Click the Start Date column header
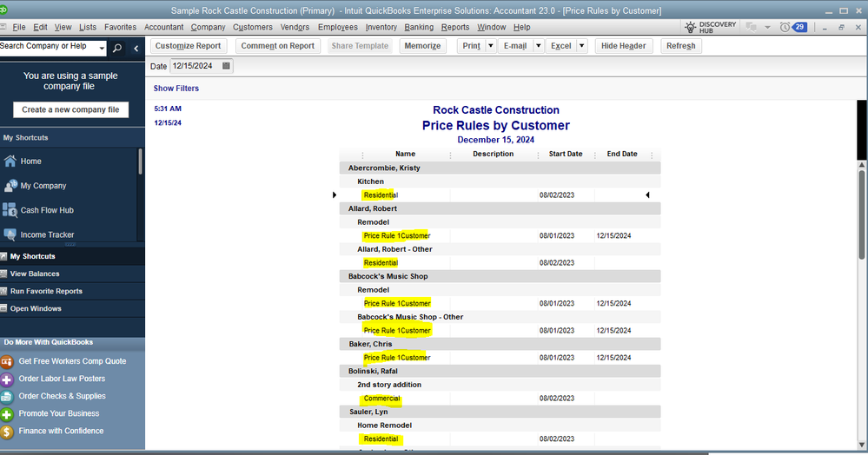The width and height of the screenshot is (868, 455). tap(565, 154)
